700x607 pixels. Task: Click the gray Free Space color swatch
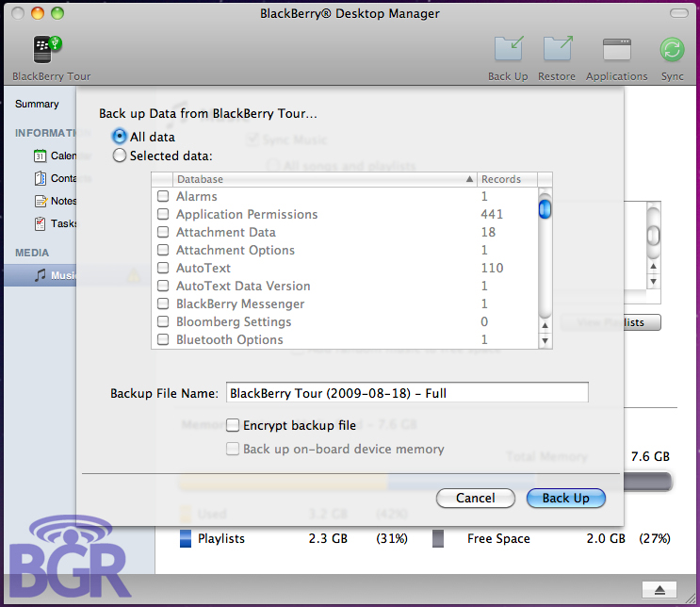click(438, 538)
